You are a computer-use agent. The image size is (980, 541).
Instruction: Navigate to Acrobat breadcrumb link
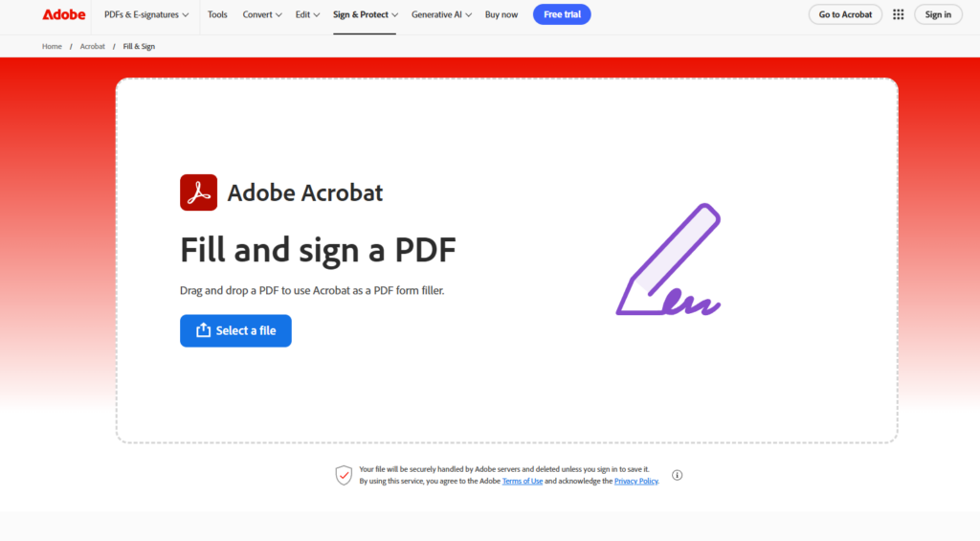coord(93,46)
